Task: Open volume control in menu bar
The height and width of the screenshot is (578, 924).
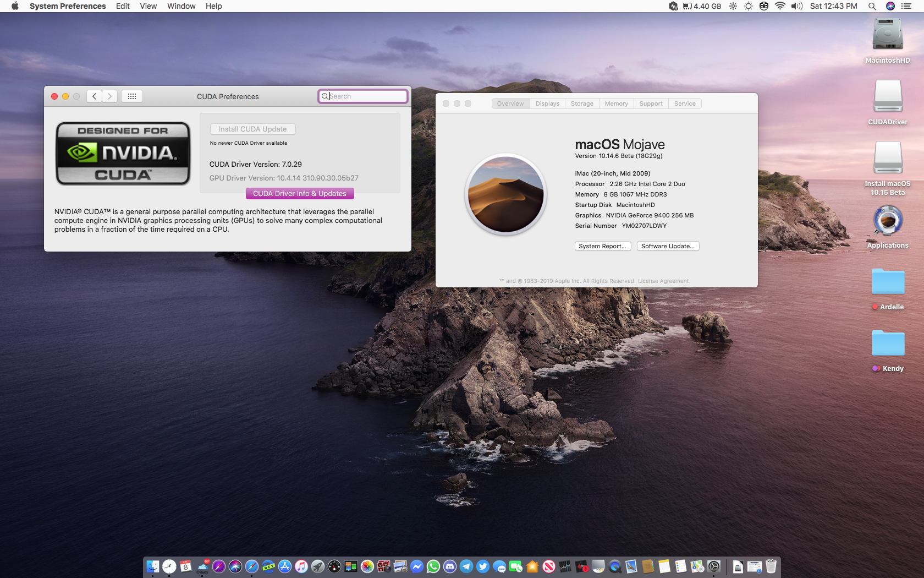Action: click(x=796, y=6)
